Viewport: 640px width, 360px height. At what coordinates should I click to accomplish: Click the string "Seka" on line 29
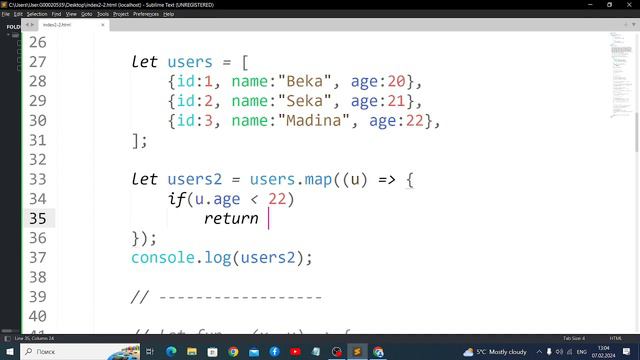pos(304,101)
